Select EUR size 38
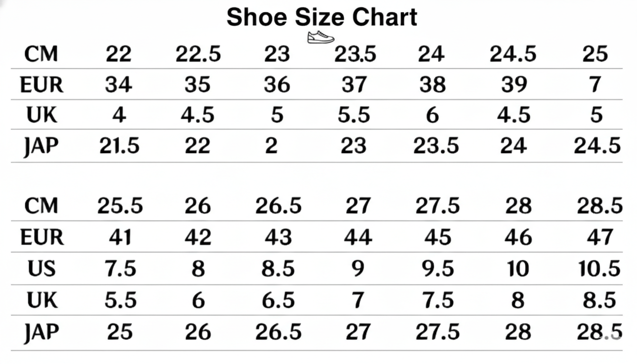637x364 pixels. (x=432, y=84)
